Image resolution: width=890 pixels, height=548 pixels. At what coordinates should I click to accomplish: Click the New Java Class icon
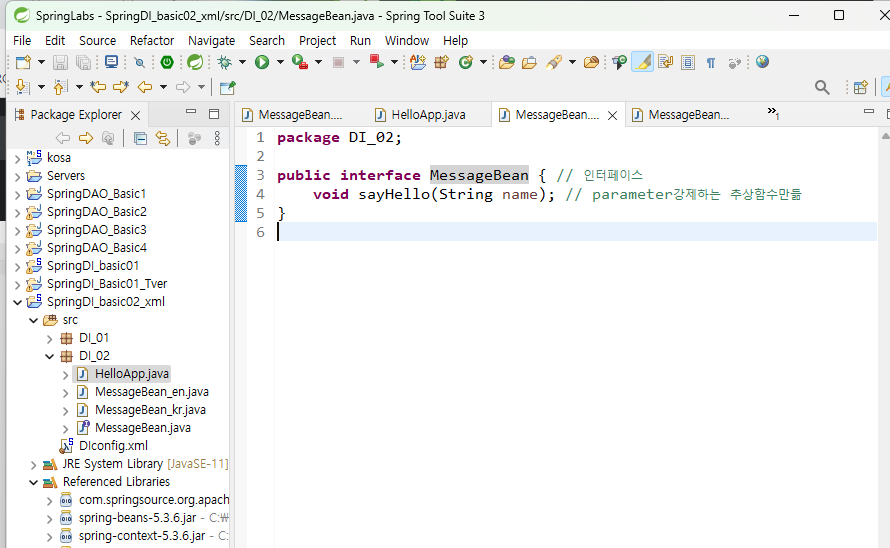[x=466, y=62]
